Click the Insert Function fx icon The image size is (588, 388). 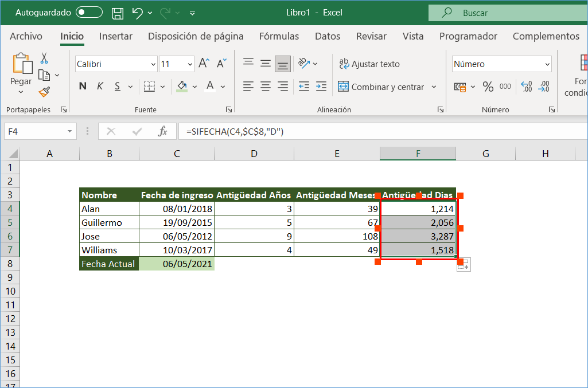pyautogui.click(x=163, y=132)
